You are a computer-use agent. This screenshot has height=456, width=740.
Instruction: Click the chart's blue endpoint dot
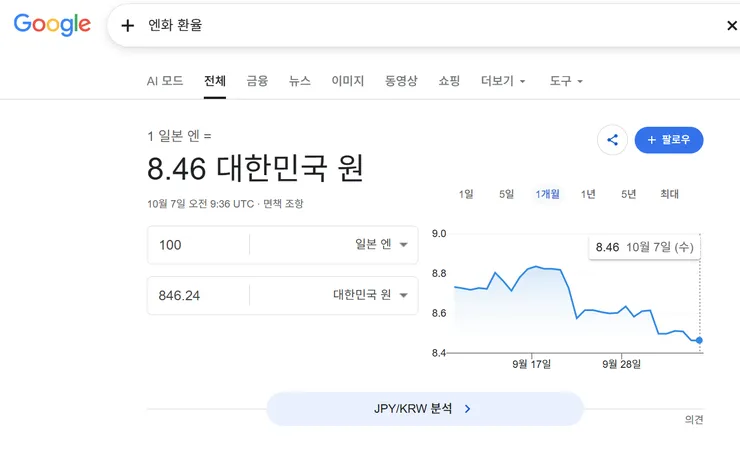[699, 340]
